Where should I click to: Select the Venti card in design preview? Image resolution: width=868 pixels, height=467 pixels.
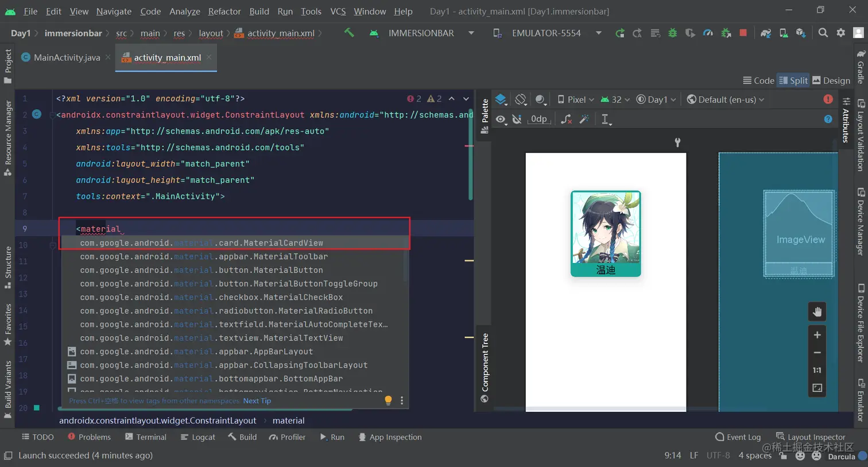click(x=606, y=234)
